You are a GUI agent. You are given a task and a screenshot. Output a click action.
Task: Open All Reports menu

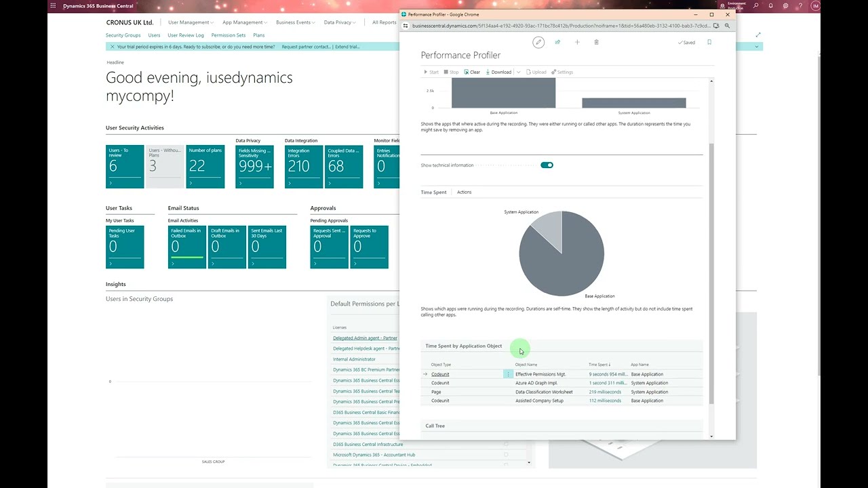tap(384, 22)
